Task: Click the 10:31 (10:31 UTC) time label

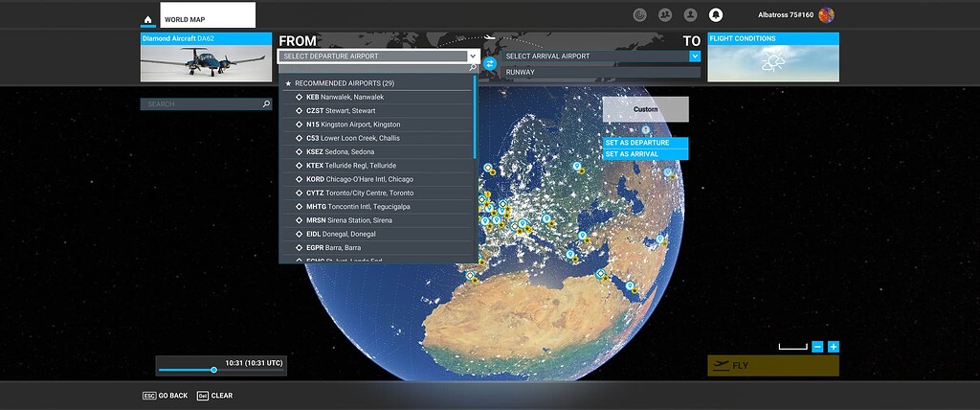Action: (x=254, y=362)
